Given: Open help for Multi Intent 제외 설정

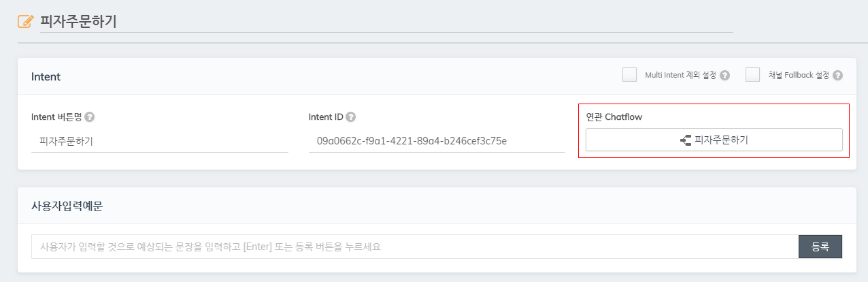Looking at the screenshot, I should [x=725, y=76].
